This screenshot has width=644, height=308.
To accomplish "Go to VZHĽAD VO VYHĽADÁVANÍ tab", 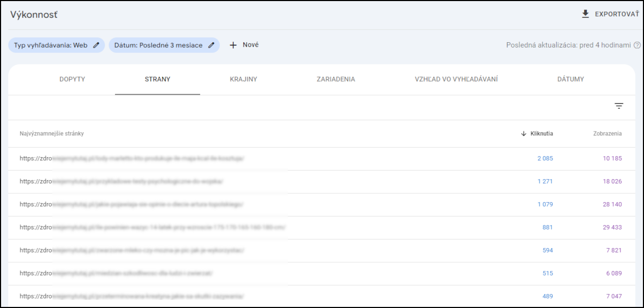I will click(x=456, y=80).
